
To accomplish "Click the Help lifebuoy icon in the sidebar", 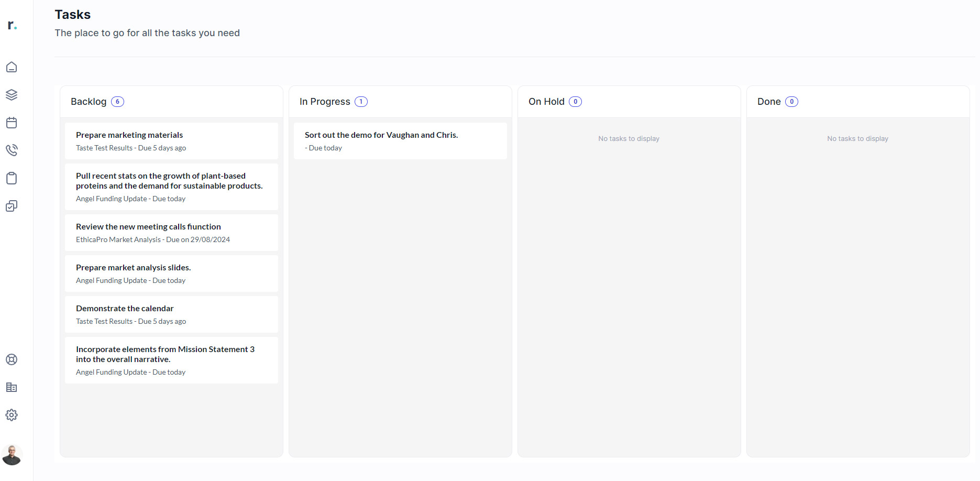I will 12,359.
